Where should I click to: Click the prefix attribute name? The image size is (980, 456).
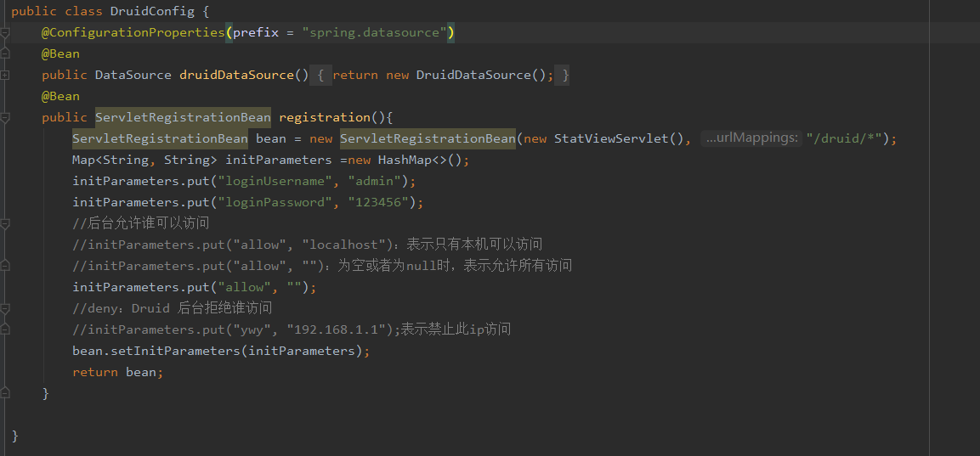pyautogui.click(x=256, y=32)
